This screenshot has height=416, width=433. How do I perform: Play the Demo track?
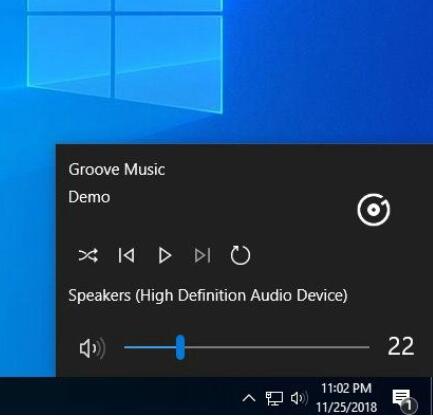tap(165, 256)
